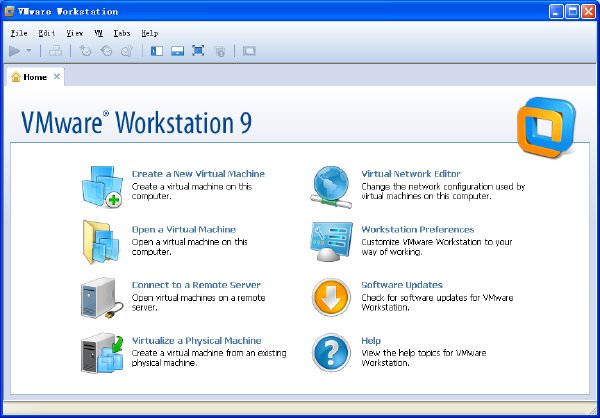Click 'Open a virtual machine on this' description
This screenshot has width=600, height=418.
(x=190, y=247)
